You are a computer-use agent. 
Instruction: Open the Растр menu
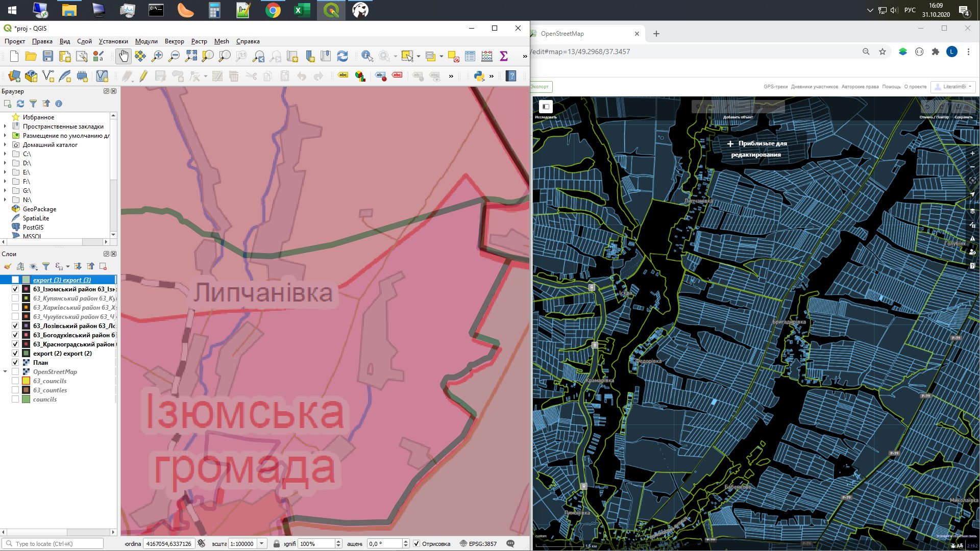199,41
